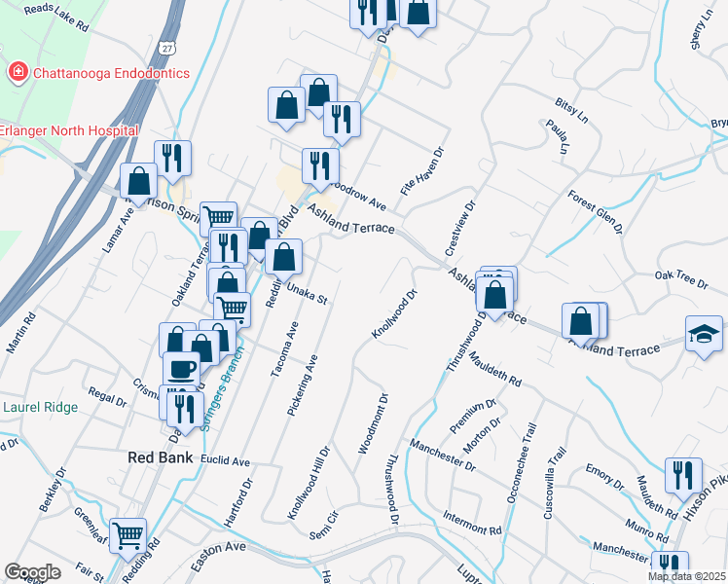Screen dimensions: 728x584
Task: Select the shopping cart marker near Redding Rd
Action: (127, 534)
